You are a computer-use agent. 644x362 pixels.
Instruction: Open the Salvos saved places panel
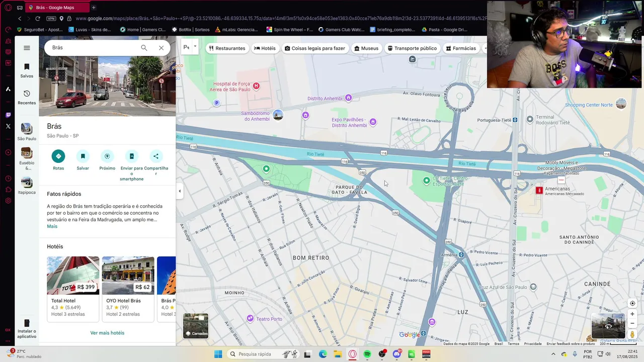coord(27,70)
